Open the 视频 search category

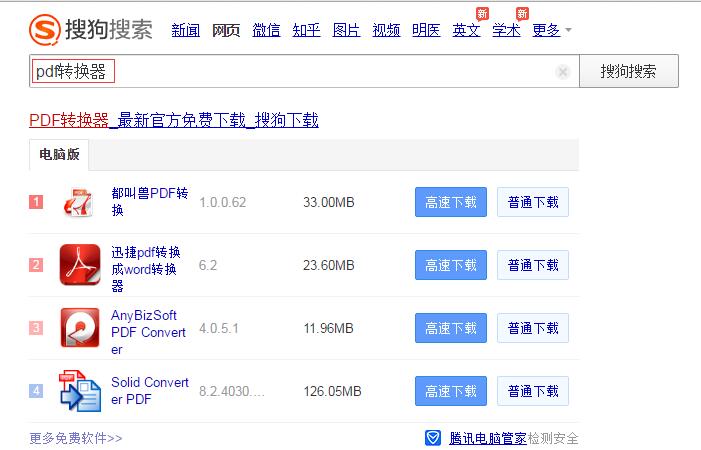click(386, 30)
